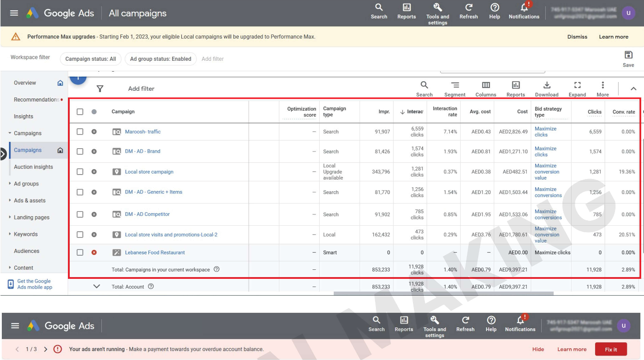644x360 pixels.
Task: Open the Segment tool
Action: coord(455,88)
